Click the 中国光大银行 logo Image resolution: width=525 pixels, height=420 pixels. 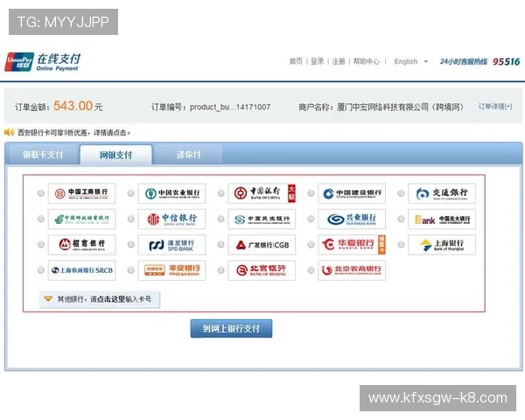[442, 219]
